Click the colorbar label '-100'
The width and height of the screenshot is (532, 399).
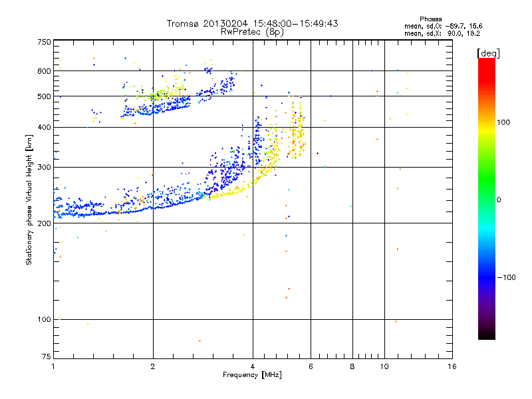(x=506, y=277)
